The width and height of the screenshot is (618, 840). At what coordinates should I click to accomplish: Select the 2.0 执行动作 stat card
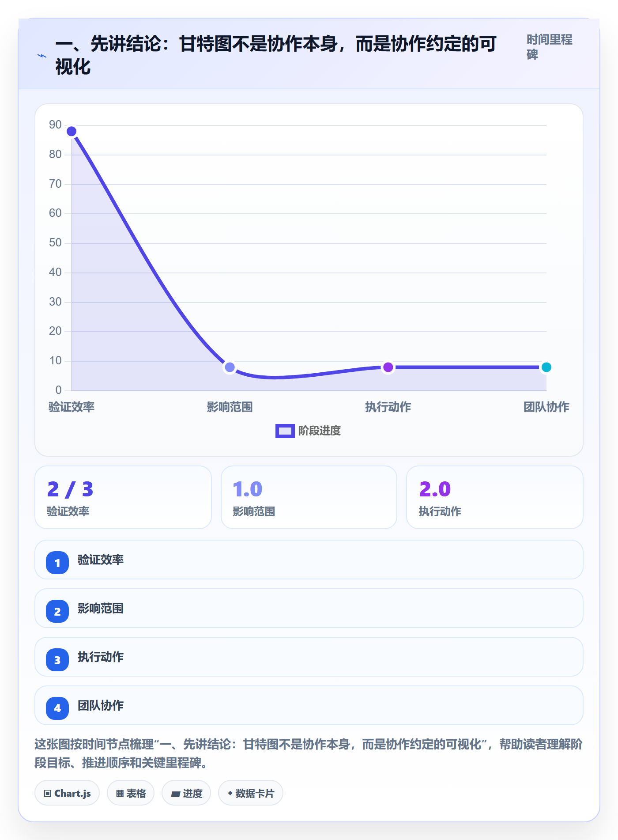point(495,497)
